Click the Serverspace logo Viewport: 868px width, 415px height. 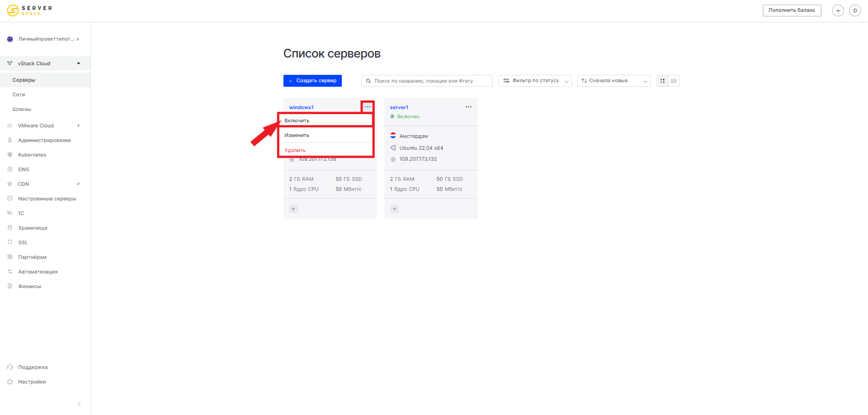coord(29,10)
